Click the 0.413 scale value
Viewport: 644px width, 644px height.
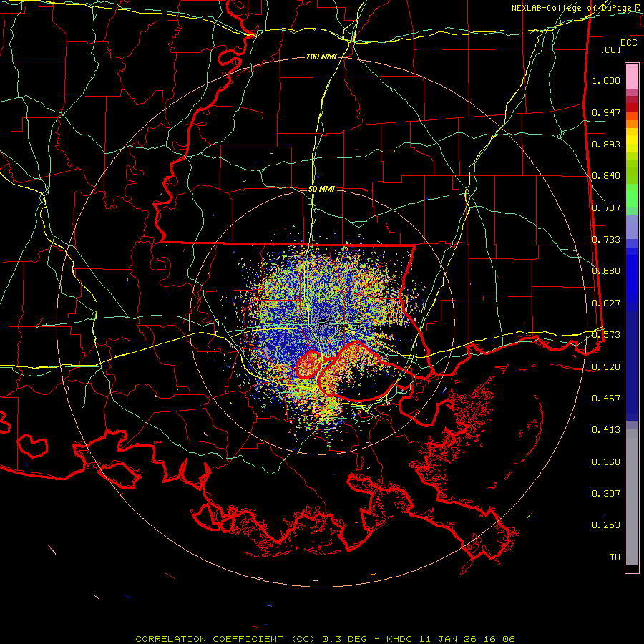tap(606, 430)
